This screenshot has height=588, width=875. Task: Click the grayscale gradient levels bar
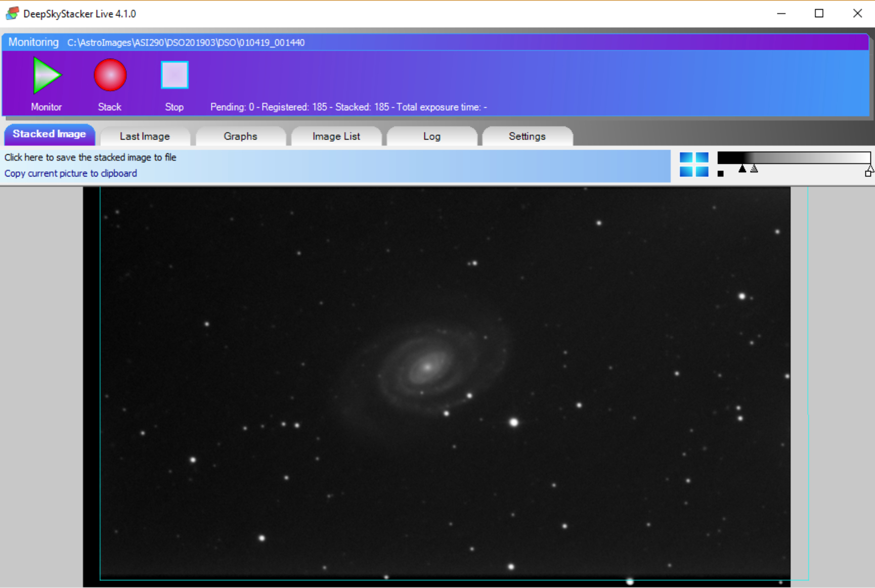(794, 157)
